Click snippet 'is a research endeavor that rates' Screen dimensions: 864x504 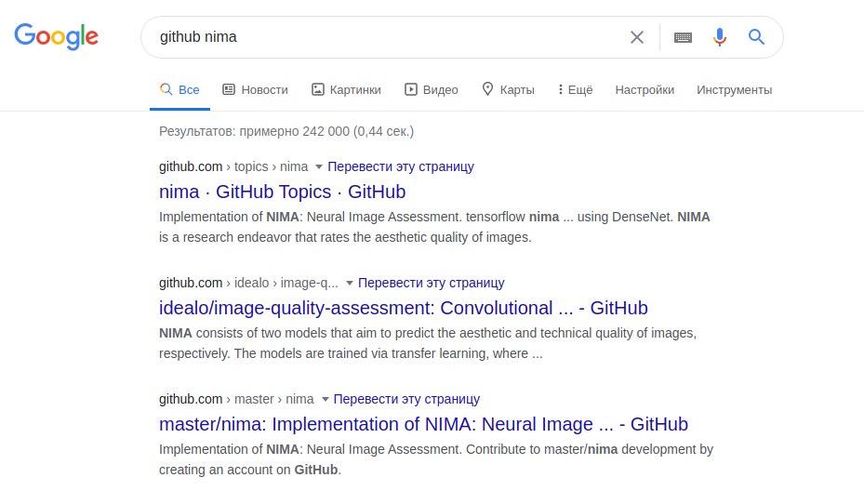click(x=345, y=237)
